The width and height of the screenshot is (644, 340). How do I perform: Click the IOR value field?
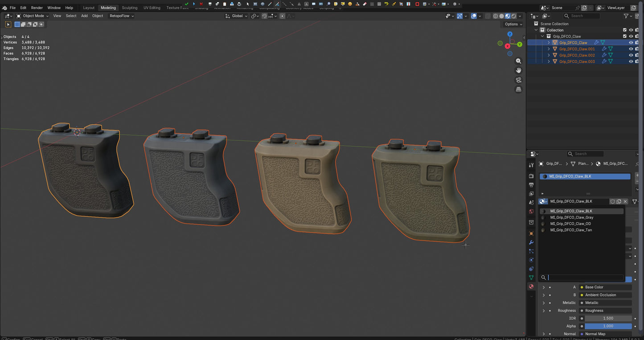point(608,319)
